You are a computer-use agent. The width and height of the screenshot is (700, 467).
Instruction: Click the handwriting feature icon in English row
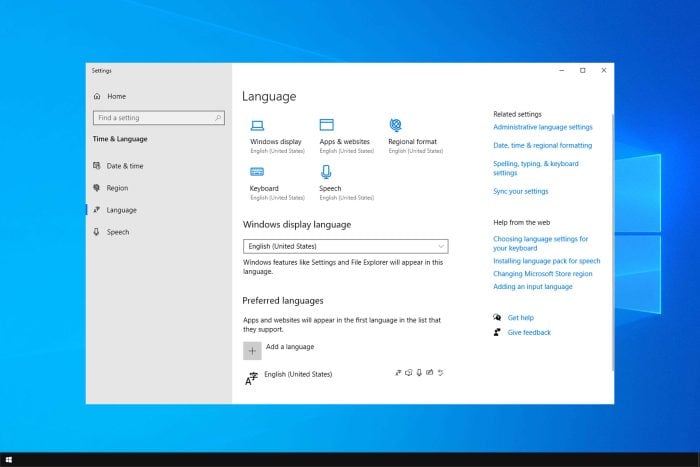(x=429, y=372)
